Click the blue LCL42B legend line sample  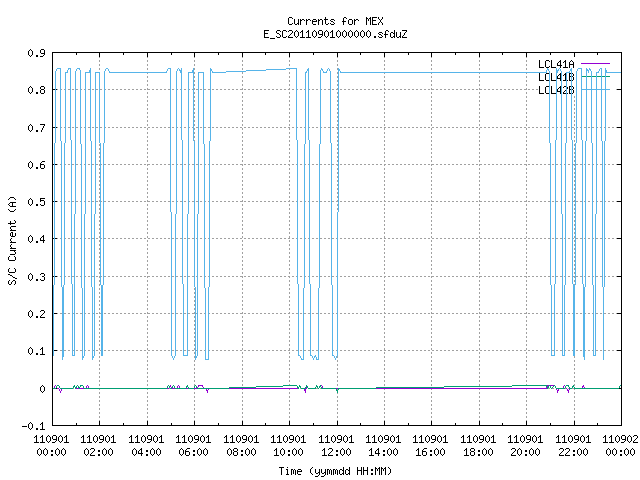[x=595, y=90]
